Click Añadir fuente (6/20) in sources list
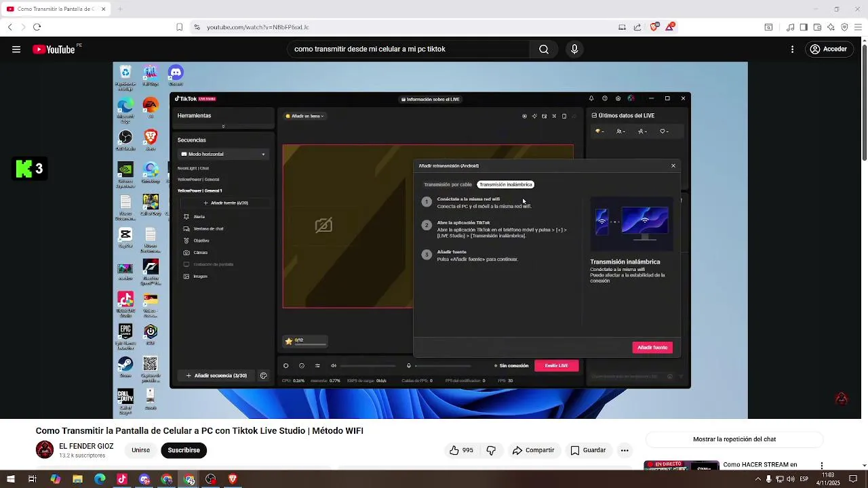This screenshot has height=488, width=868. tap(226, 203)
